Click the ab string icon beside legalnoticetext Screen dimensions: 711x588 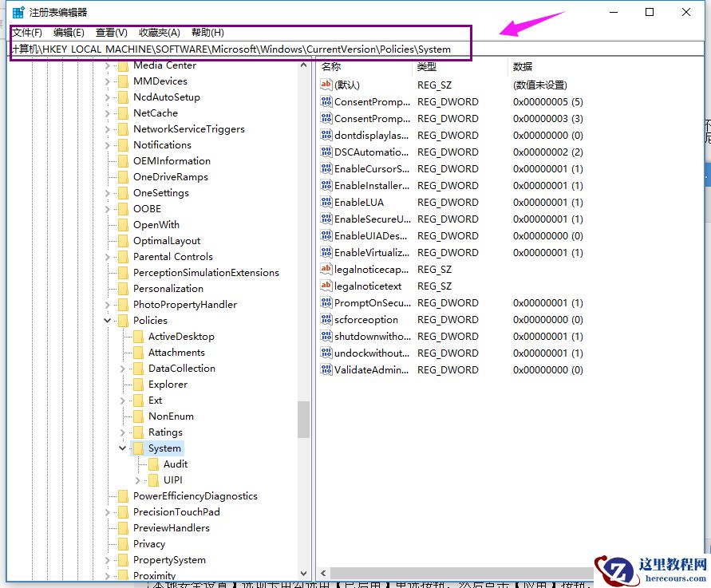click(326, 286)
